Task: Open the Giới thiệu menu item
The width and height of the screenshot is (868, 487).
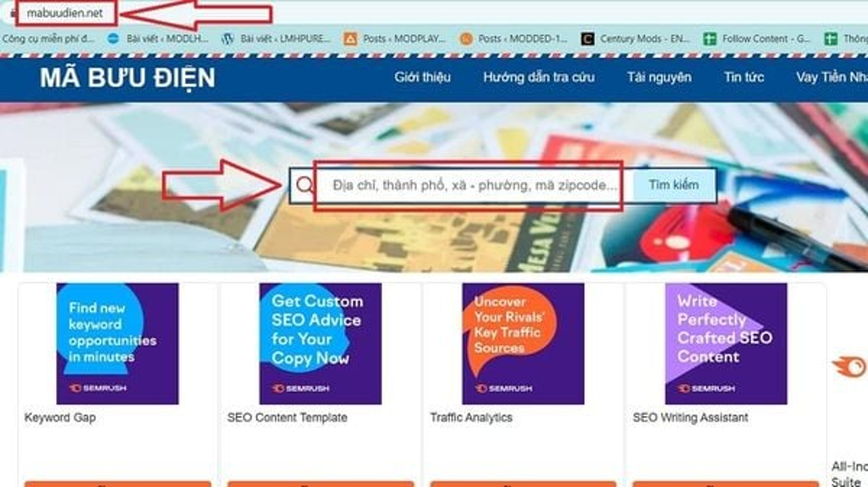Action: pyautogui.click(x=422, y=77)
